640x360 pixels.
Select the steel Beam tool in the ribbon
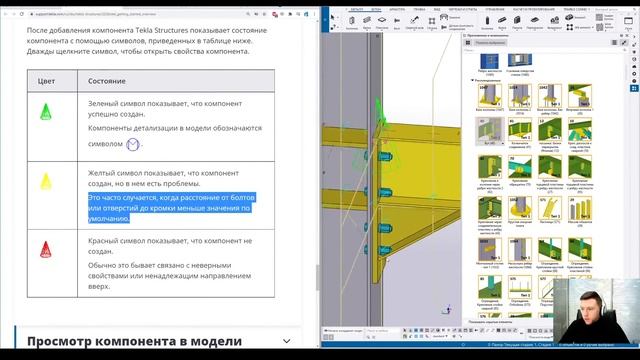[x=367, y=22]
